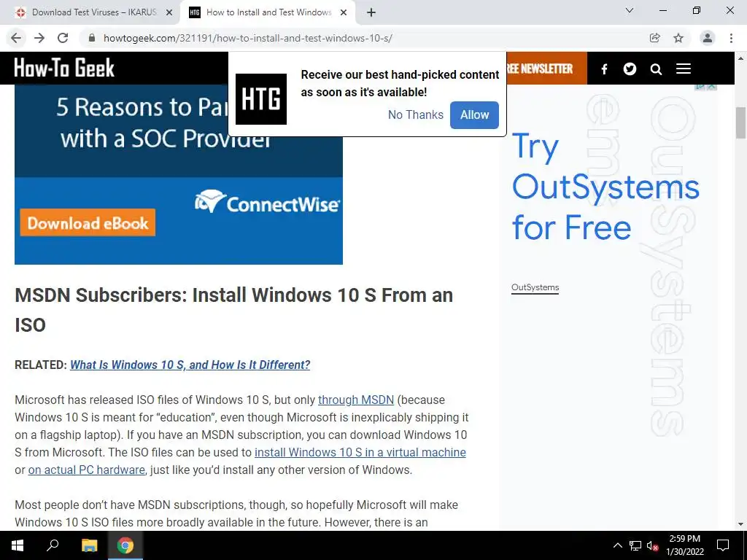Image resolution: width=747 pixels, height=560 pixels.
Task: Select How to Install and Test Windows tab
Action: [x=267, y=12]
